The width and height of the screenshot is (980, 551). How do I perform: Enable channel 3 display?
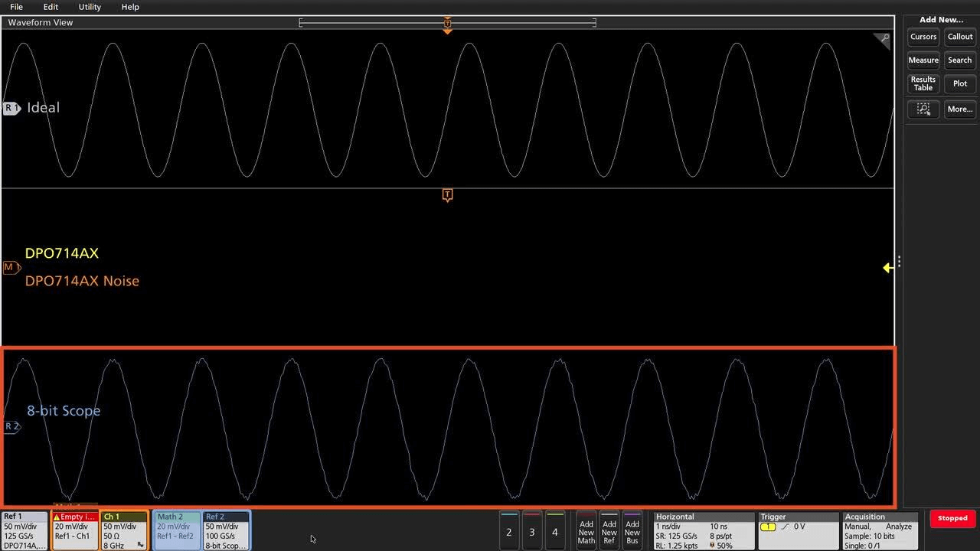(x=531, y=531)
